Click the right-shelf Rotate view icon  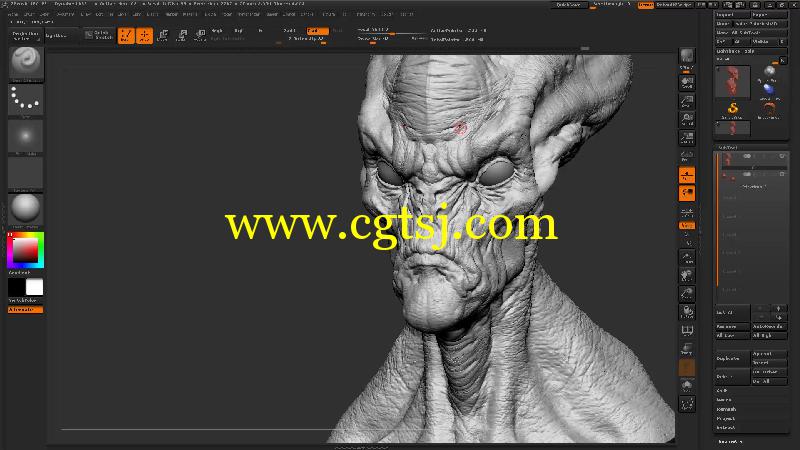tap(687, 312)
